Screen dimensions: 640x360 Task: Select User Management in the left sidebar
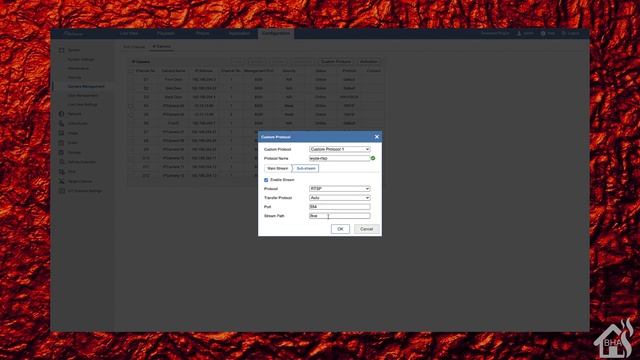coord(82,96)
